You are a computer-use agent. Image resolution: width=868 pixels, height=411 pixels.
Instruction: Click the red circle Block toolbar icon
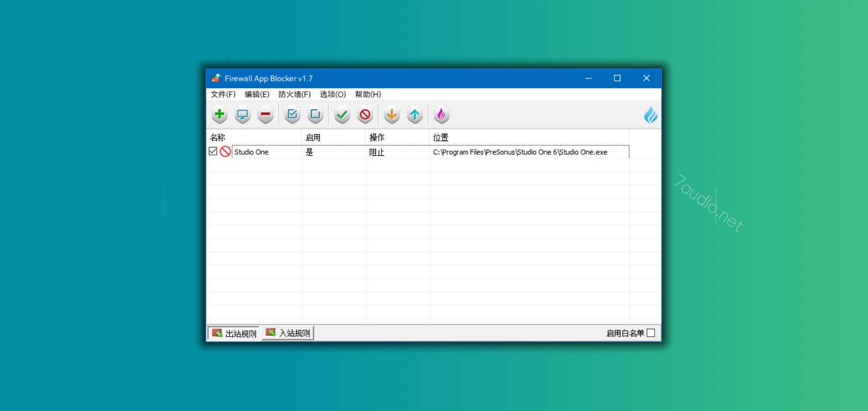(x=365, y=115)
